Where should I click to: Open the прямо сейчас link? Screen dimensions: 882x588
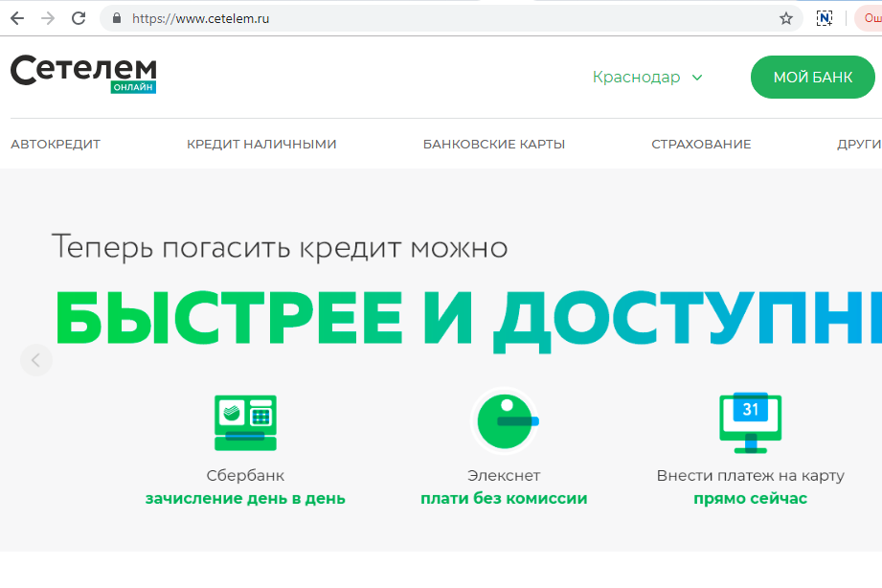pos(751,499)
